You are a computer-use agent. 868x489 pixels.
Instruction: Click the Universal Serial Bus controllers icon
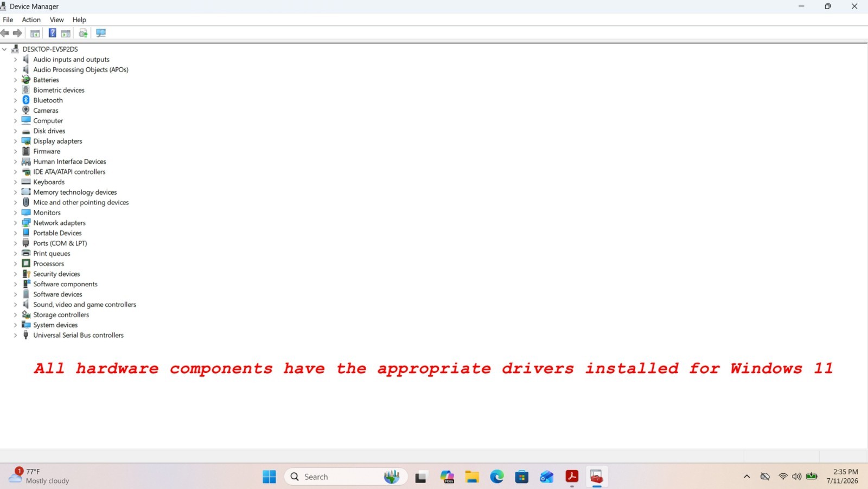(x=25, y=335)
